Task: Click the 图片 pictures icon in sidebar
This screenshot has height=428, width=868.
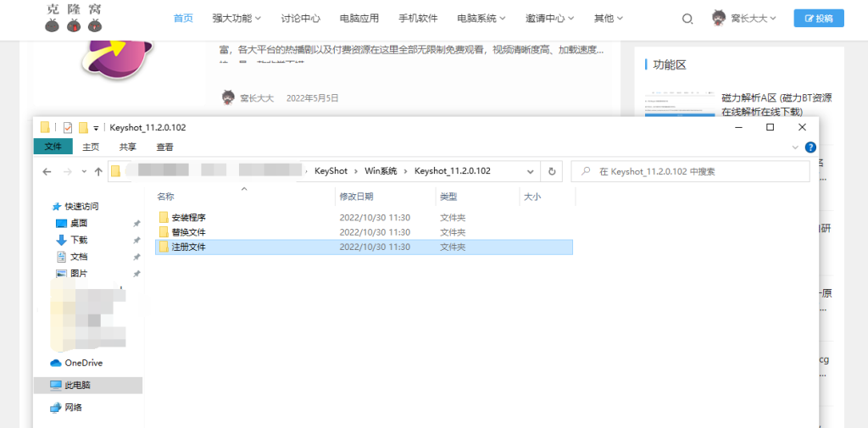Action: pos(61,274)
